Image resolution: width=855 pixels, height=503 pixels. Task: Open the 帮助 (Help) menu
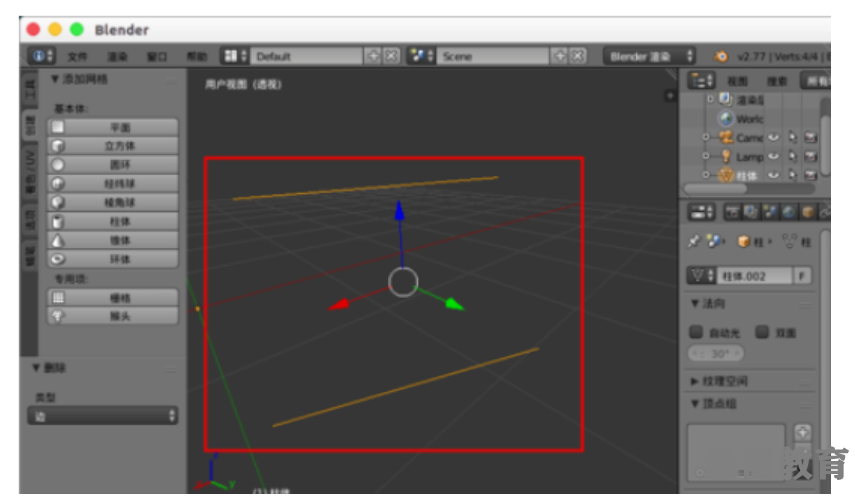point(197,56)
